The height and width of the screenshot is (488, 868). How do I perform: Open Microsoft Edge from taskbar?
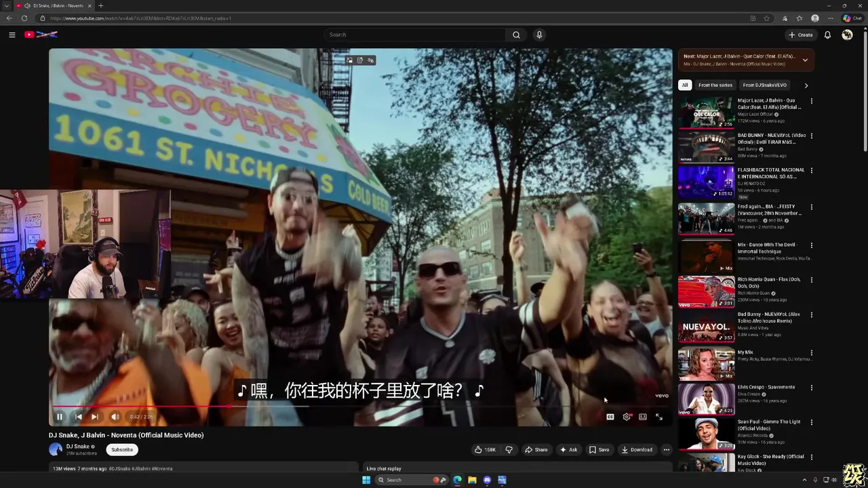(x=457, y=480)
